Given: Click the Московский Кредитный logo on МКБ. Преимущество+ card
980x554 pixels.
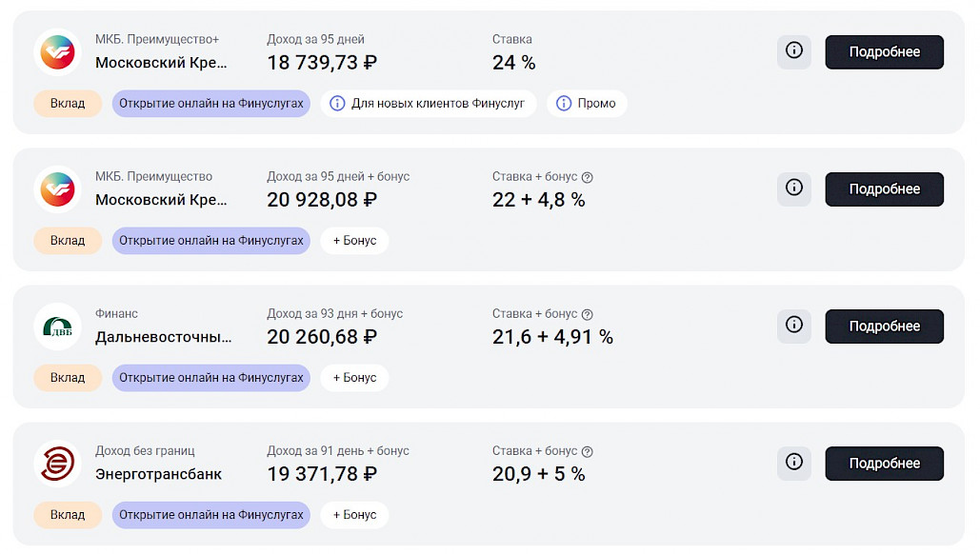Looking at the screenshot, I should point(57,51).
